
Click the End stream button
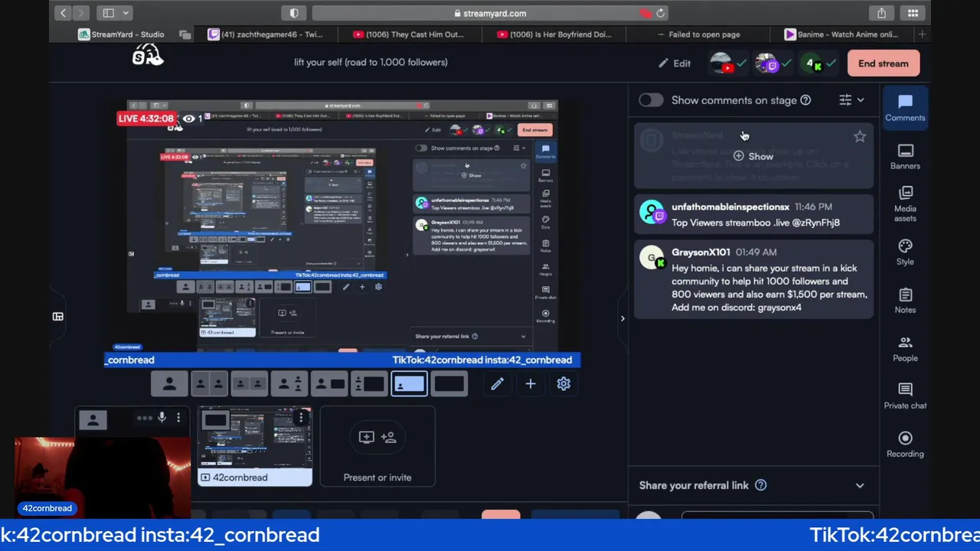pyautogui.click(x=883, y=64)
